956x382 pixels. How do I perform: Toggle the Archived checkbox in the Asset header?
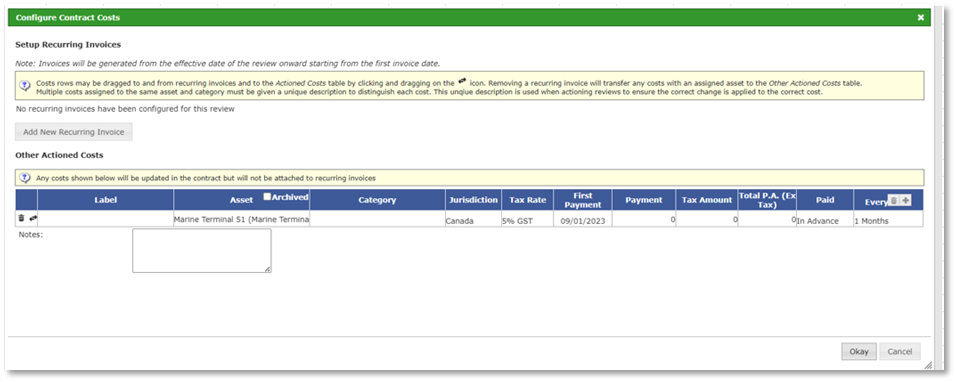point(267,196)
